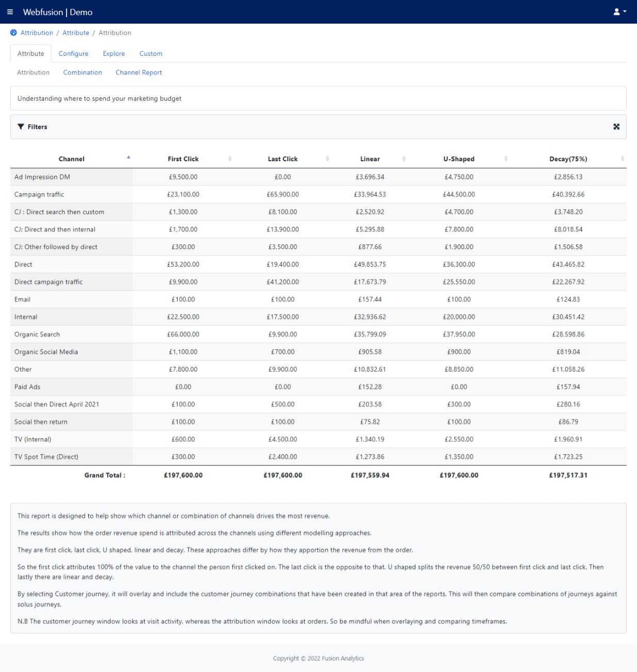Click the filter funnel icon
This screenshot has width=637, height=672.
[21, 127]
